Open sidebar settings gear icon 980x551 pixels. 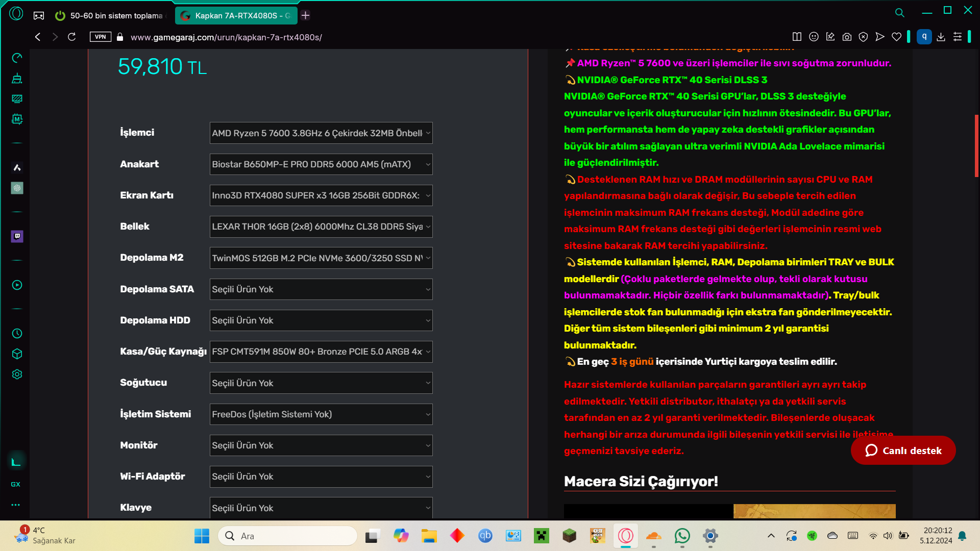pyautogui.click(x=17, y=374)
